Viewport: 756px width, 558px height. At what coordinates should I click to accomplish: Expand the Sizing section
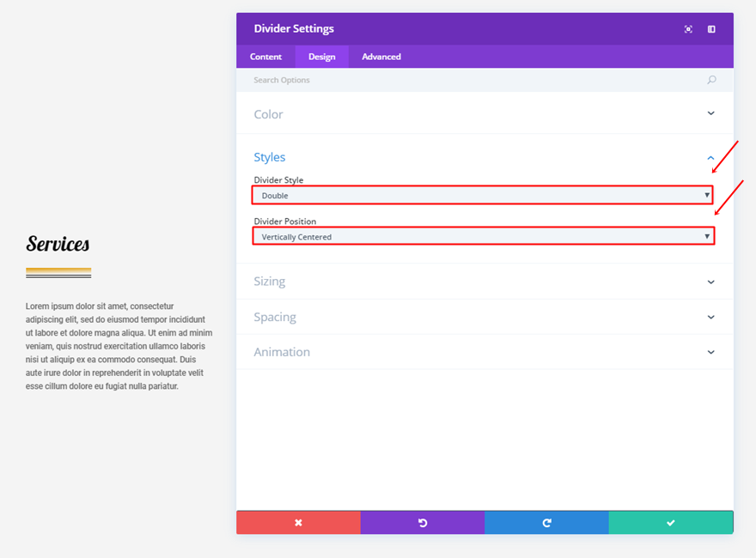(x=710, y=282)
